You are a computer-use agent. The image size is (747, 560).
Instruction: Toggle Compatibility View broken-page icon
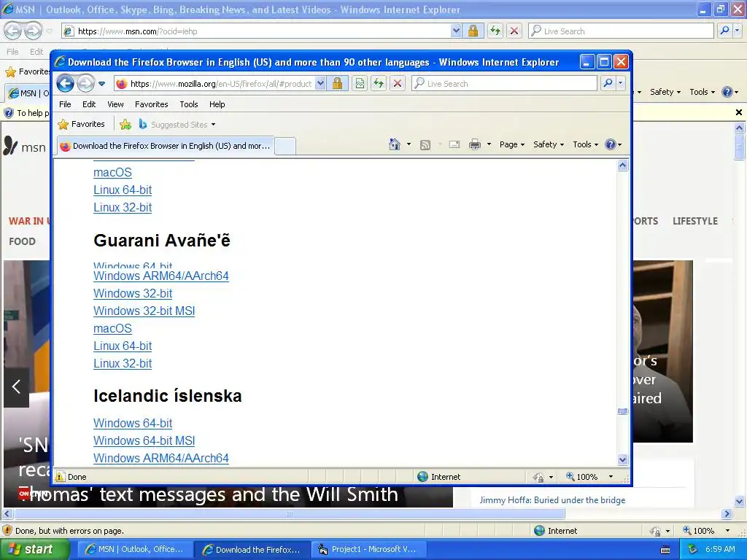point(360,84)
